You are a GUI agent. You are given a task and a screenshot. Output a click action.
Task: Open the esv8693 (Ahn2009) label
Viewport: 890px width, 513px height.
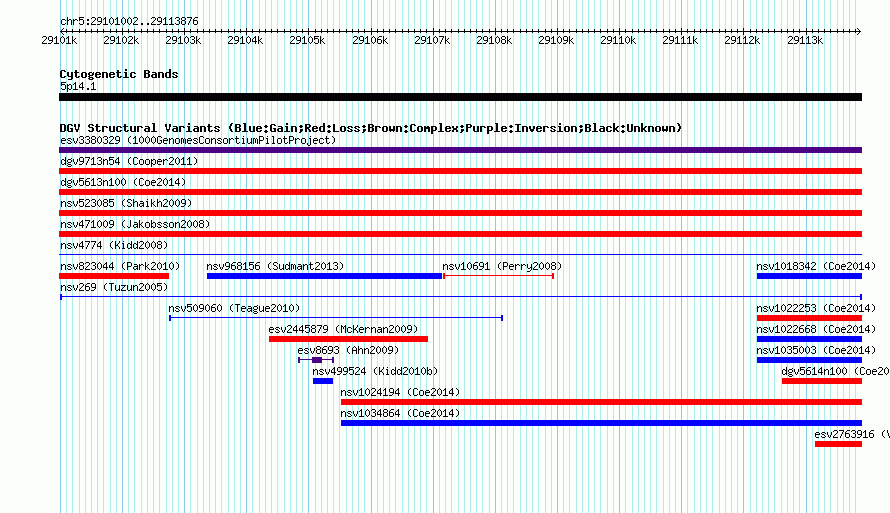(x=348, y=350)
